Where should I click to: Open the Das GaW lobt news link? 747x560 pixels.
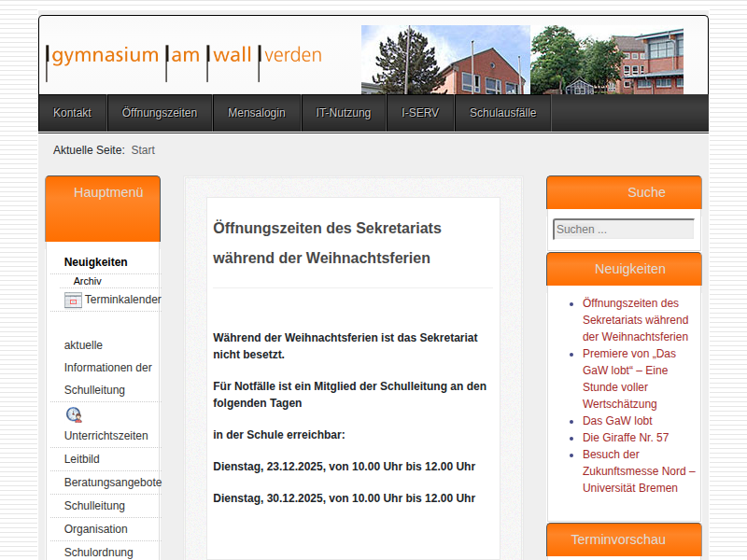click(617, 421)
